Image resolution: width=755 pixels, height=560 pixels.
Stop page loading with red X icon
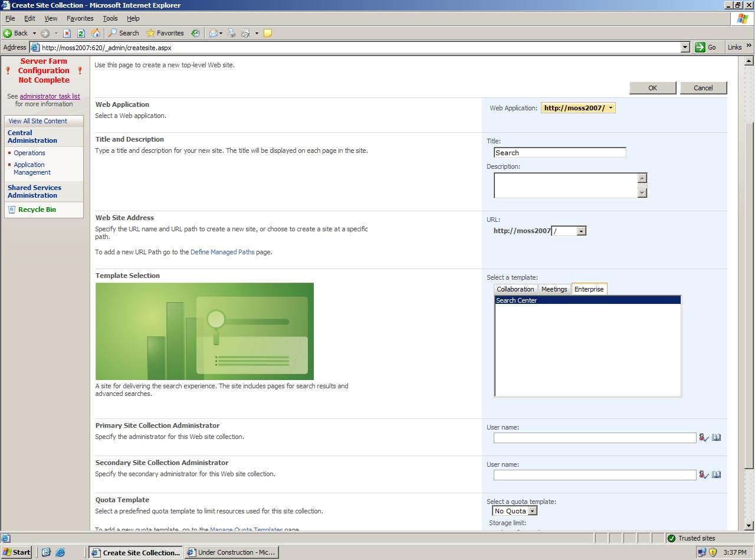click(67, 33)
